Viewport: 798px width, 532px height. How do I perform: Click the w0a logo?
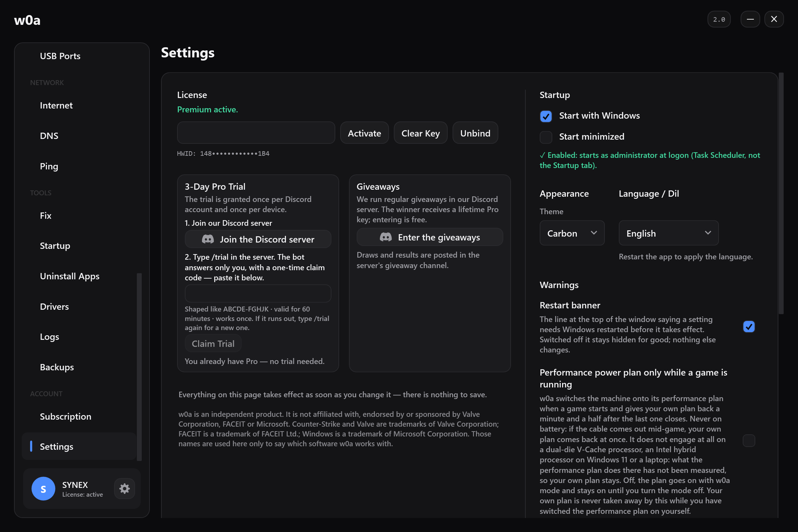tap(27, 20)
